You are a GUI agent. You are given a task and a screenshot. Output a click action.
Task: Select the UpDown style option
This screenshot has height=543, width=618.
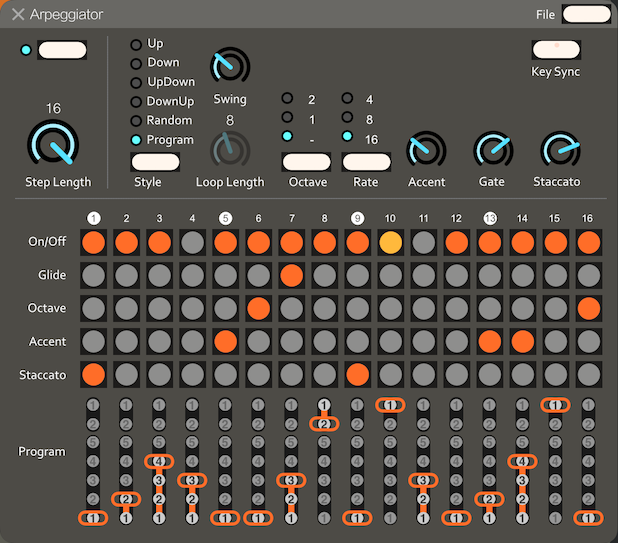tap(136, 82)
